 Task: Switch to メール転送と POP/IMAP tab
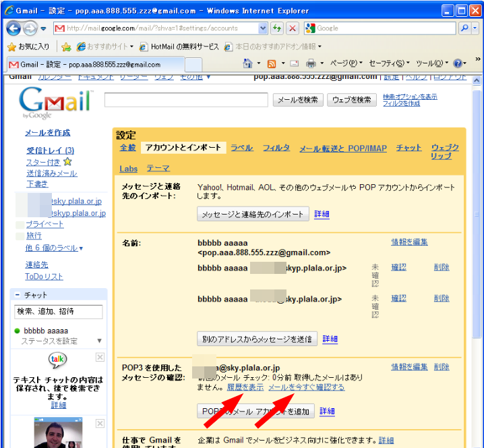pyautogui.click(x=343, y=148)
